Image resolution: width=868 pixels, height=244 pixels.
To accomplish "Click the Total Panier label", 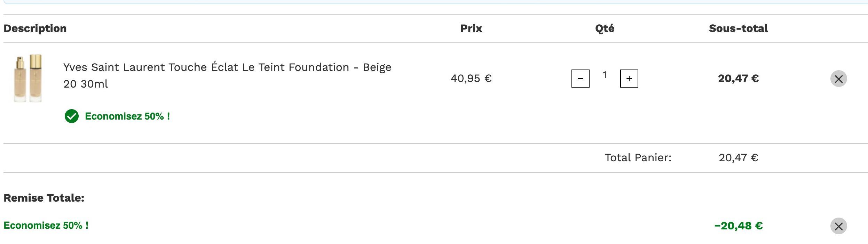I will 638,158.
